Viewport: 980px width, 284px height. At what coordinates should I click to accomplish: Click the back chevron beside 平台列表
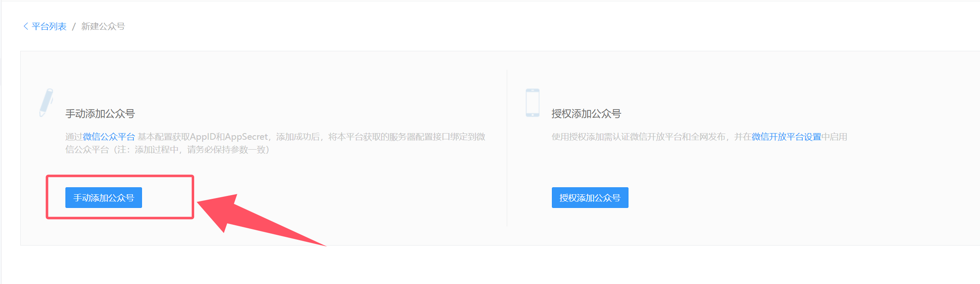pyautogui.click(x=26, y=26)
